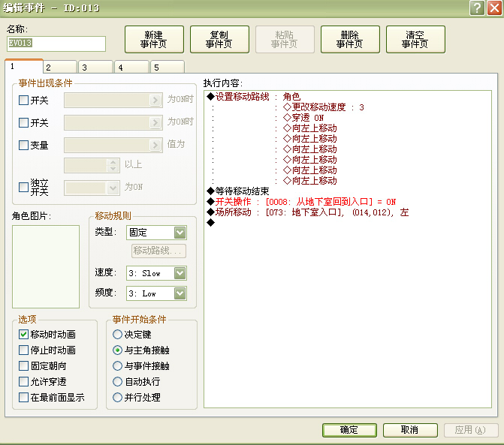
Task: Check the 停止时动画 option
Action: coord(23,350)
